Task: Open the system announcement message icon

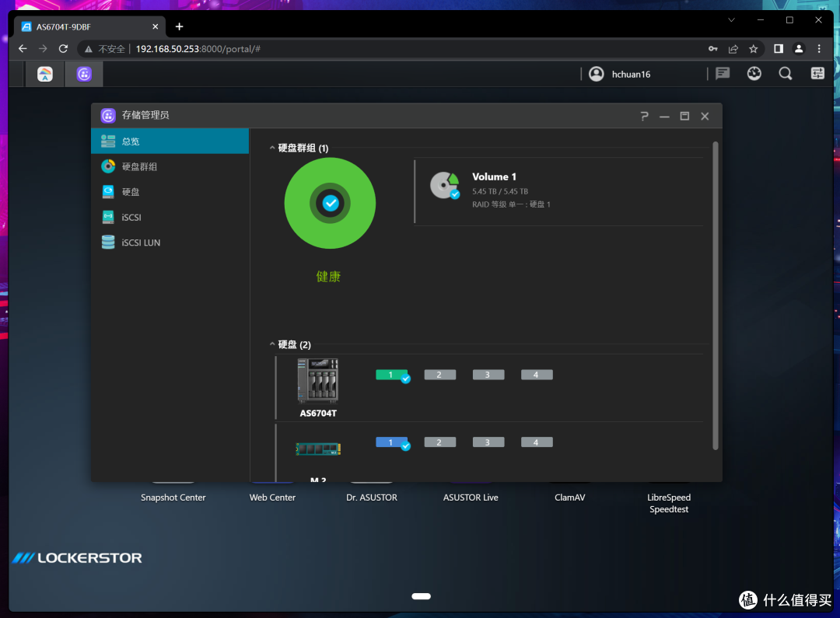Action: [x=723, y=74]
